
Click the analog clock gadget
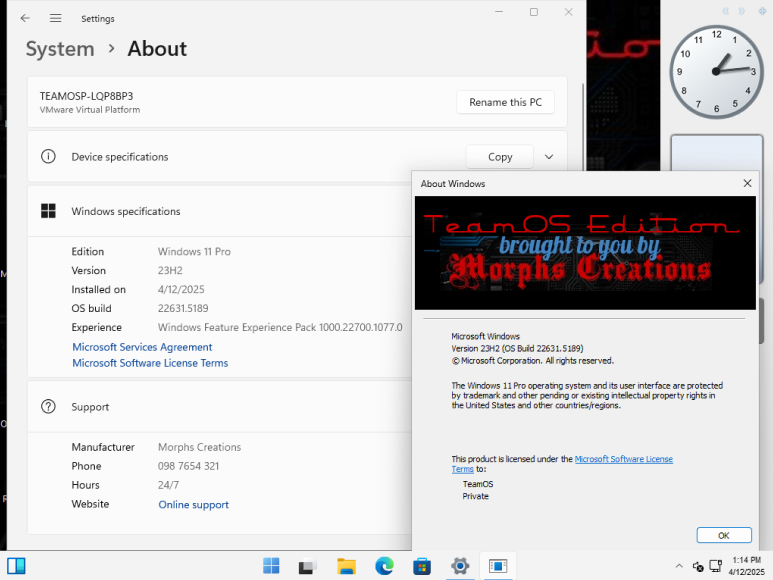[x=716, y=72]
